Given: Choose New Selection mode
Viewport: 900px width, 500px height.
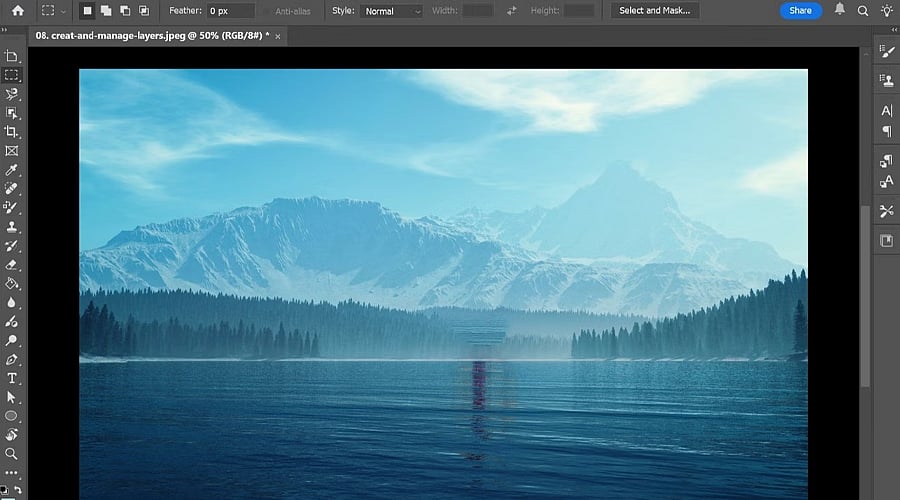Looking at the screenshot, I should click(x=87, y=10).
